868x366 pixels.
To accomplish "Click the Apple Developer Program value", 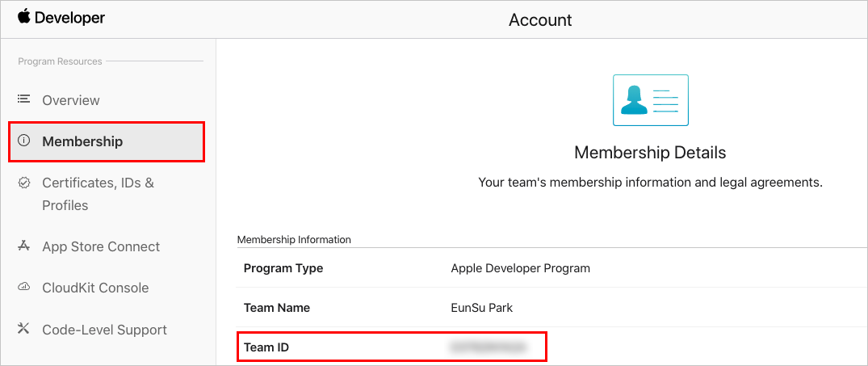I will click(x=520, y=268).
